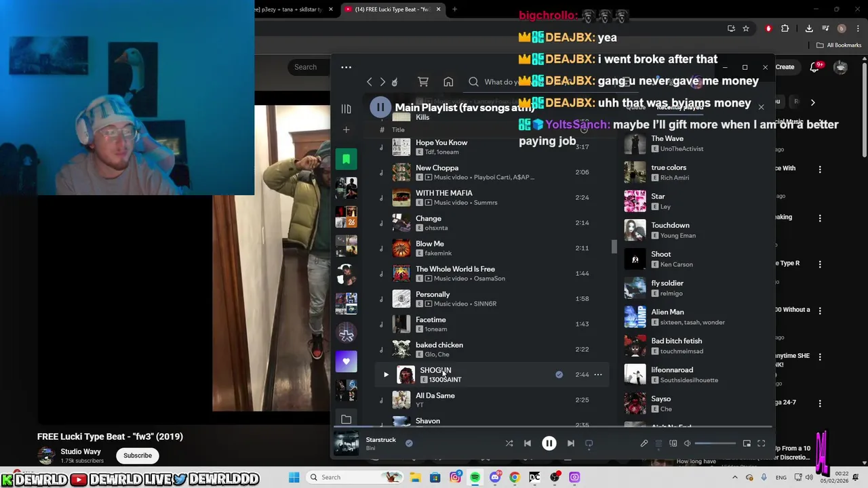Click the Touchdown album thumbnail
This screenshot has height=488, width=868.
pos(635,230)
